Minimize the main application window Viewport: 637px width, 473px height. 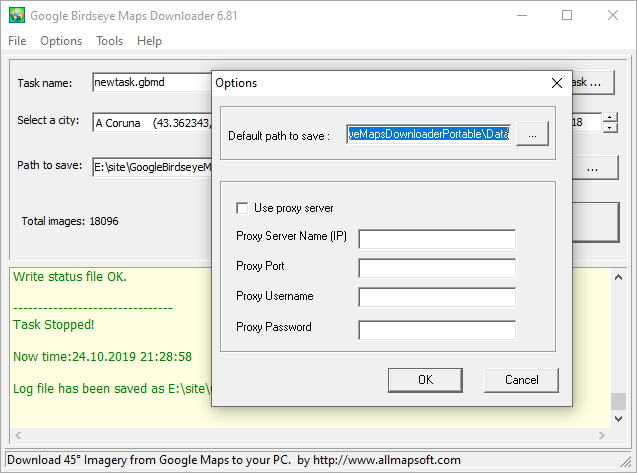522,15
